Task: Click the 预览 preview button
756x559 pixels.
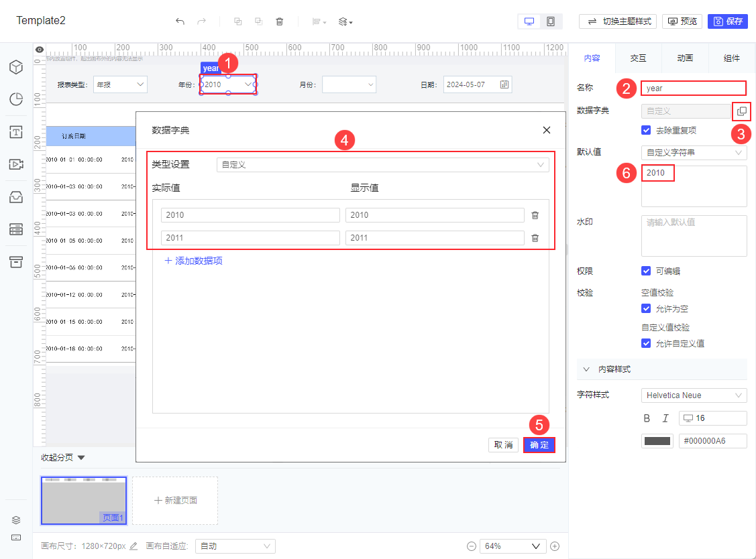Action: click(682, 21)
